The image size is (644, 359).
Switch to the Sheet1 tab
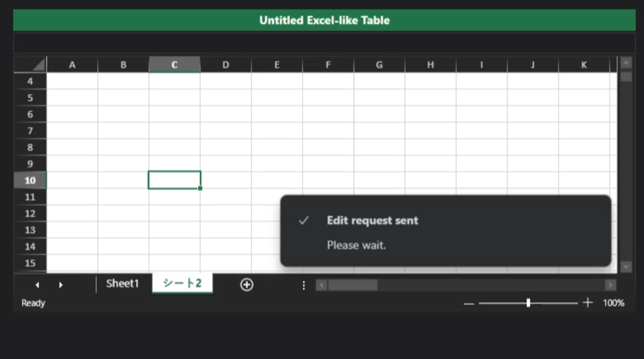coord(122,284)
